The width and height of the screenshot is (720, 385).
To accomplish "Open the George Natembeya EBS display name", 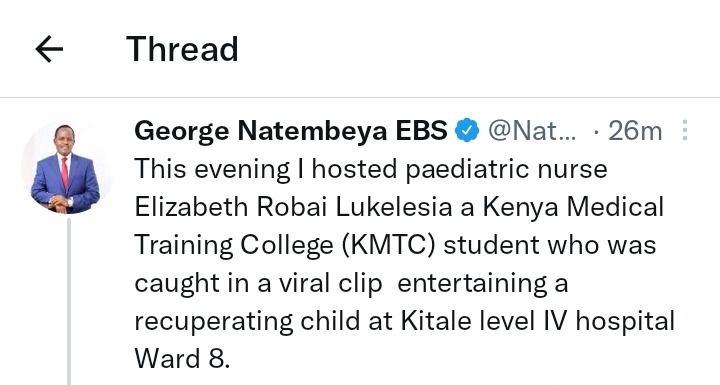I will [291, 130].
